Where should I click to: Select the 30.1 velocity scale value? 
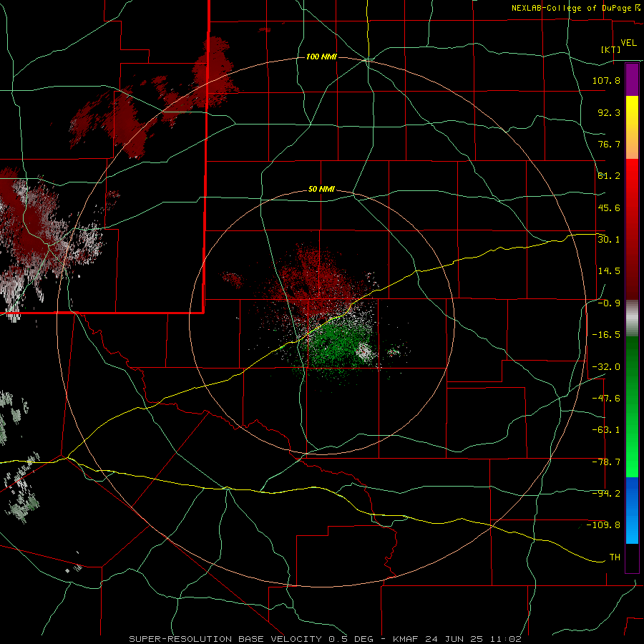tap(609, 239)
